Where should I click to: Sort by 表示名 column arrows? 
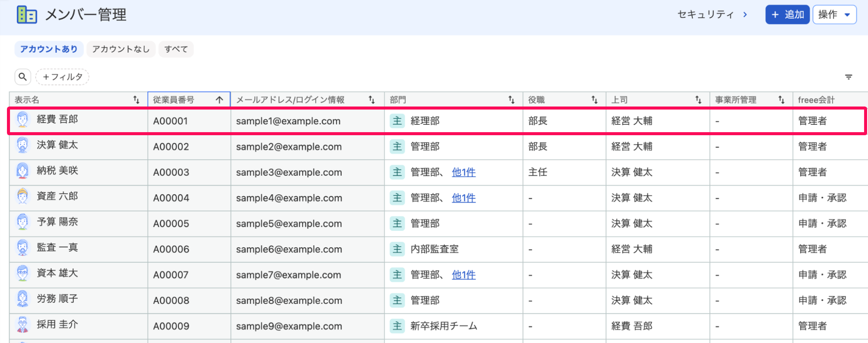tap(136, 100)
